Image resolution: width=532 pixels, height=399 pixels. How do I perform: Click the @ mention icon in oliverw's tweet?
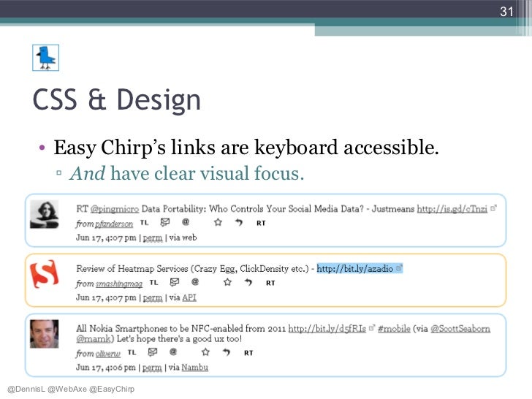click(x=173, y=351)
